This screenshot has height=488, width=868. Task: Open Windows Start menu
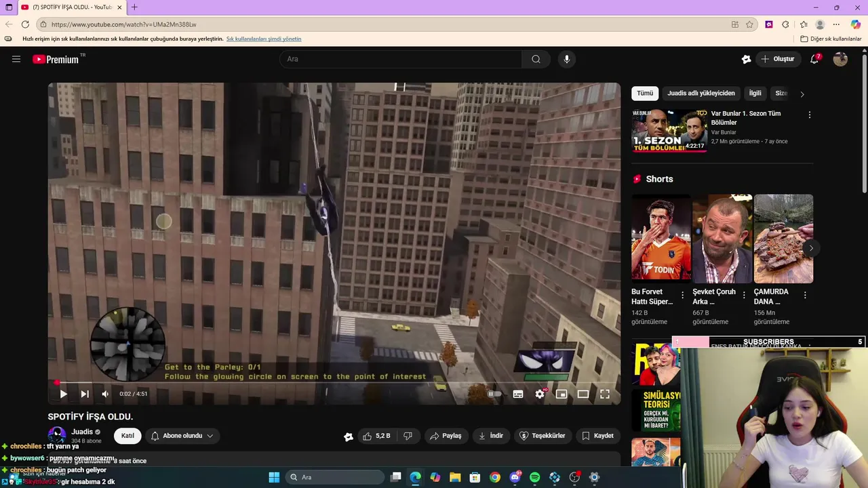tap(274, 477)
